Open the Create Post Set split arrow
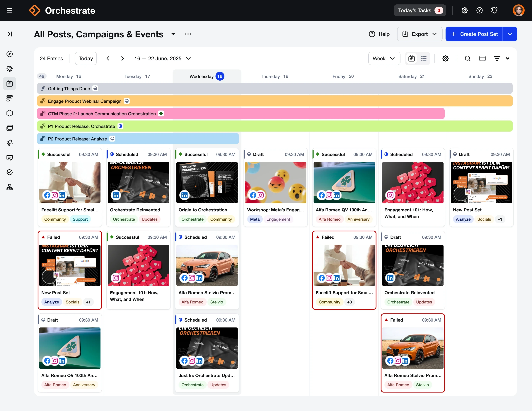 point(510,34)
